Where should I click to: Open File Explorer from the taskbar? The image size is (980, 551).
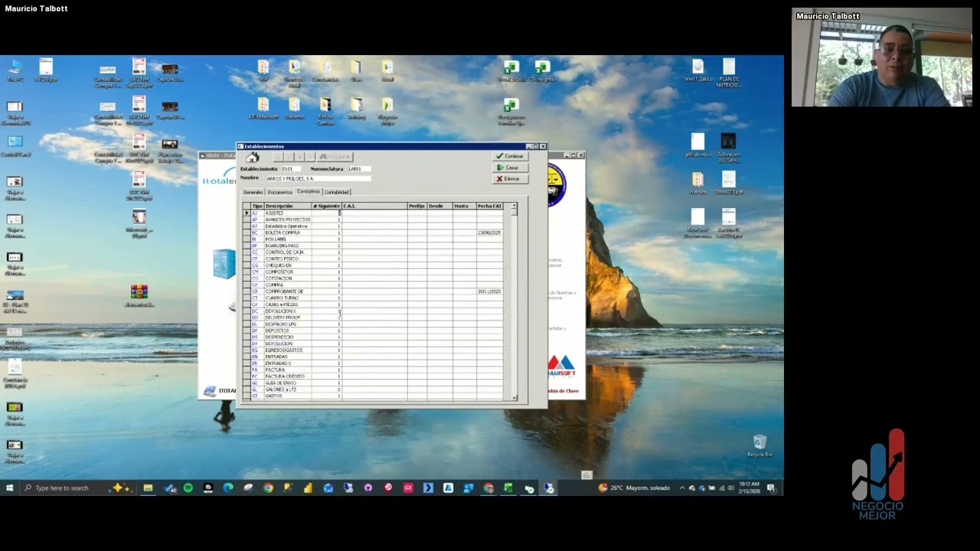pos(149,487)
